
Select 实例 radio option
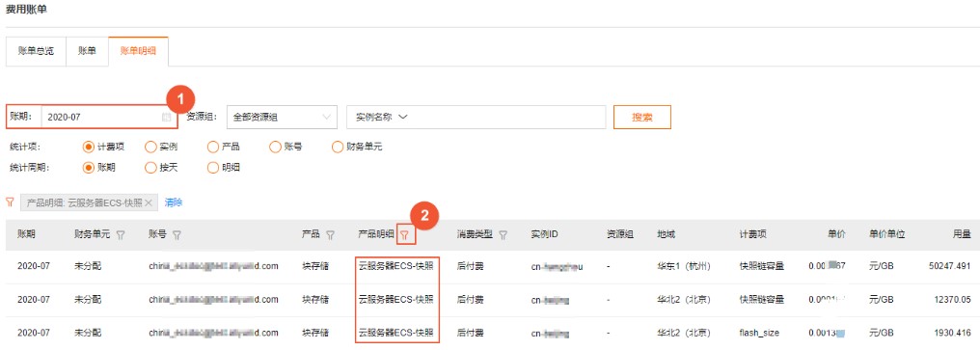150,148
